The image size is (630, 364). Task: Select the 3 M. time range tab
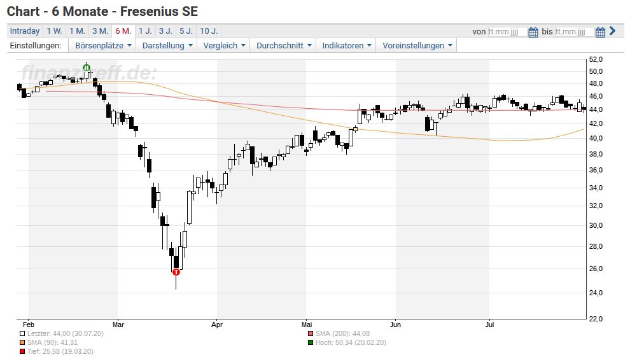pos(100,31)
